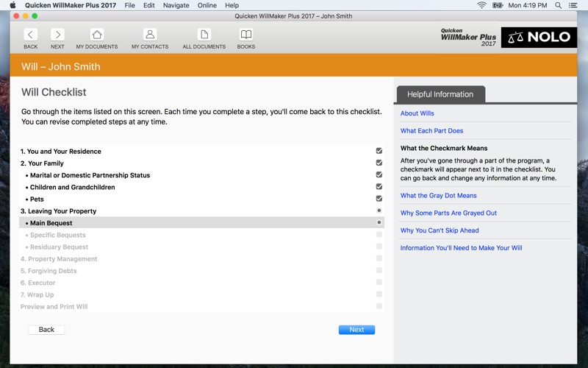This screenshot has width=588, height=368.
Task: Open 'Information You'll Need to Make Your Will'
Action: [x=461, y=248]
